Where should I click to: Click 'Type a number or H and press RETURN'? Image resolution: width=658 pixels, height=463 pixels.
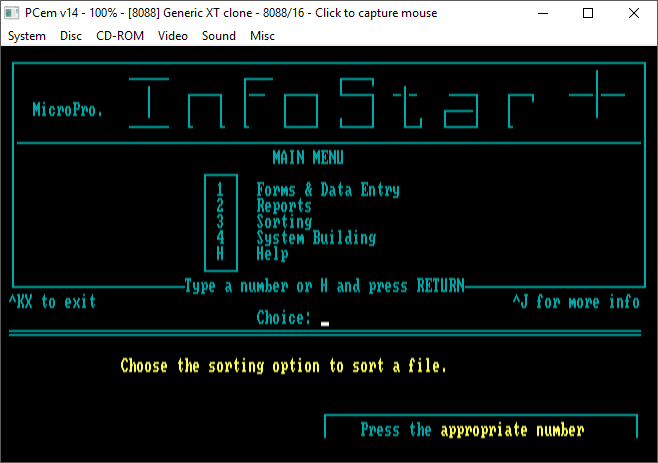(x=325, y=286)
